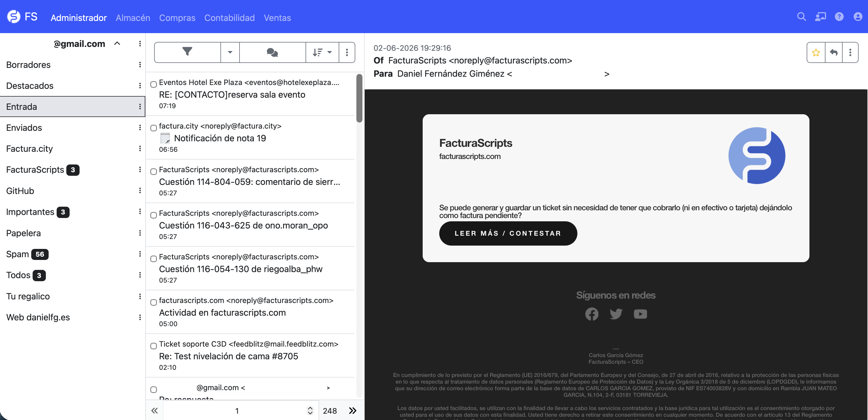Select the factura.city Notificación de nota checkbox
The image size is (868, 420).
point(153,128)
